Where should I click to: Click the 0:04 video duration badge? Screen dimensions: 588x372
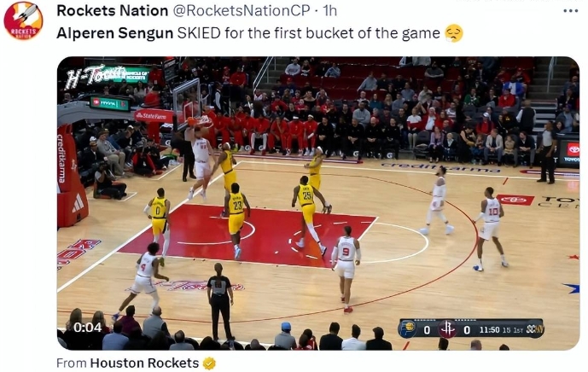(87, 328)
